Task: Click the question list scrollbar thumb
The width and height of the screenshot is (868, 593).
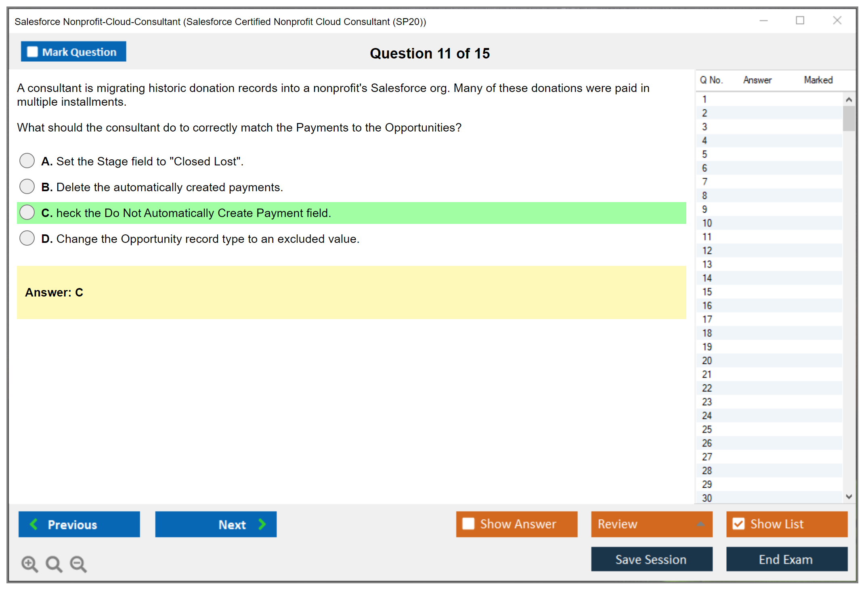Action: pos(849,118)
